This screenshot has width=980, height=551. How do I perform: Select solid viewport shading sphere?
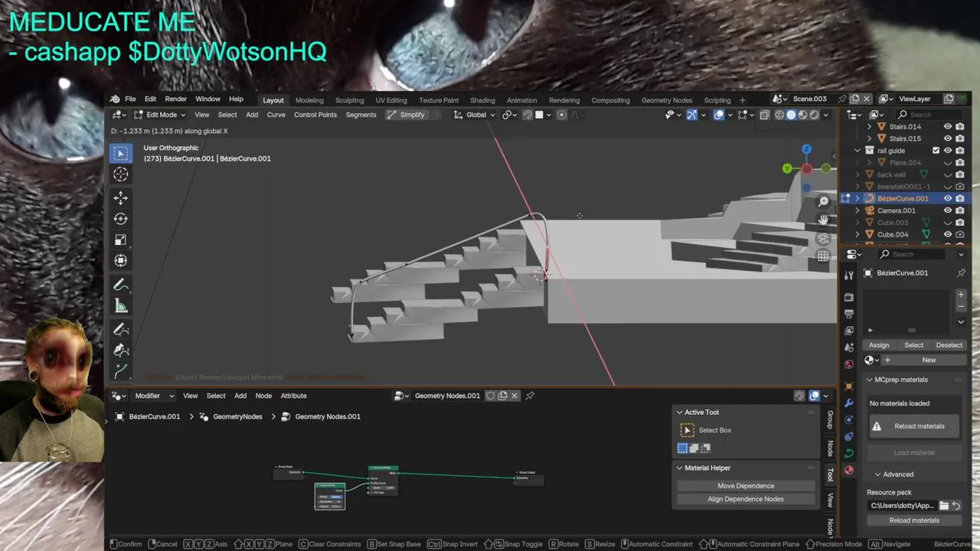click(x=791, y=115)
